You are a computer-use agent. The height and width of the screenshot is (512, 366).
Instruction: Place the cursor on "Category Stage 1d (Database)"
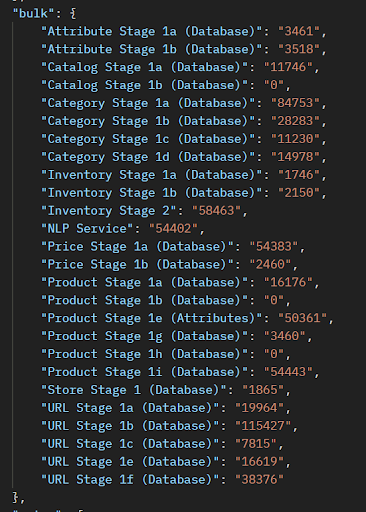click(148, 157)
